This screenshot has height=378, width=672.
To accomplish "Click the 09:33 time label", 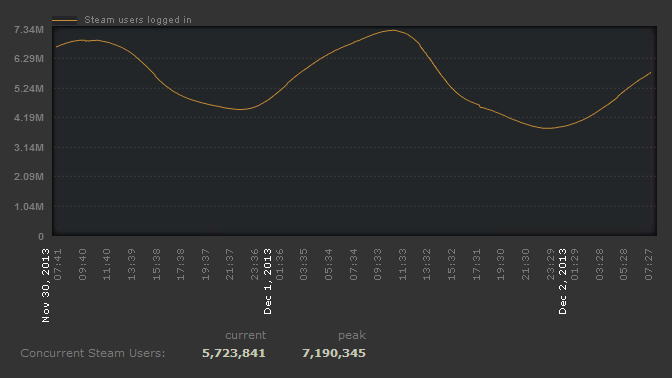I will tap(378, 264).
